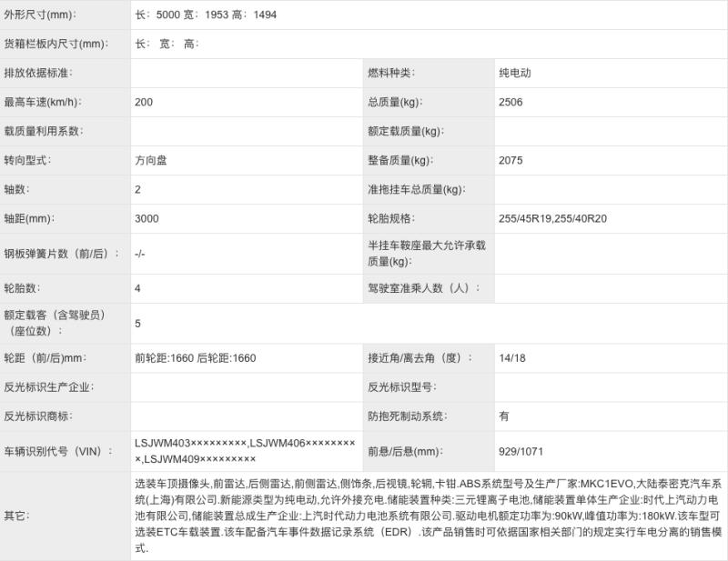The image size is (728, 561).
Task: Click the 整备质量(kg) label
Action: coord(400,161)
